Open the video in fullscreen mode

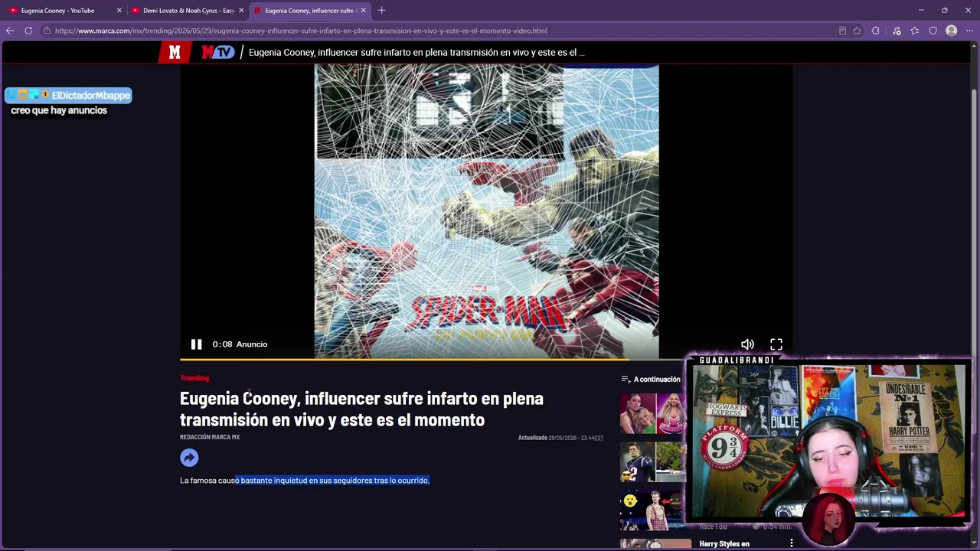776,344
